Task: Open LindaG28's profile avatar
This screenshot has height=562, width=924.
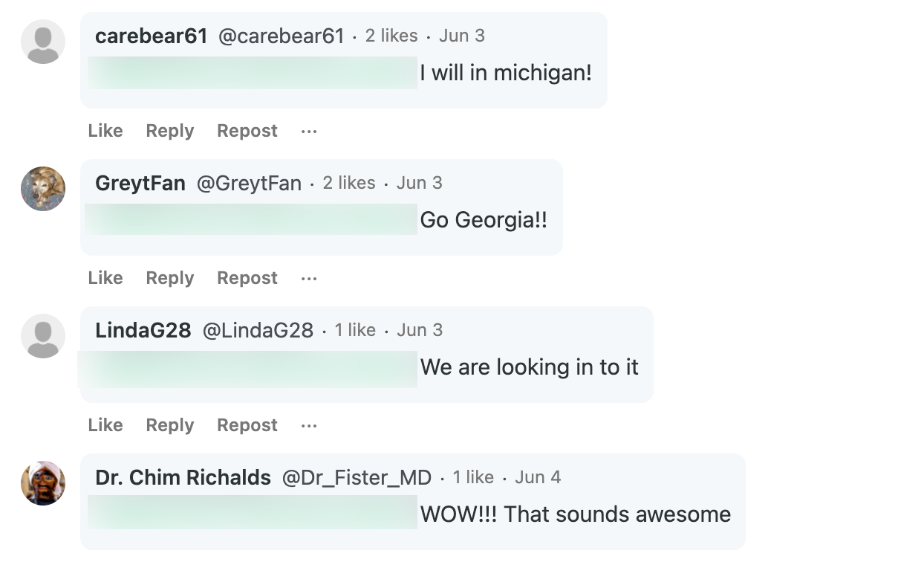Action: (x=43, y=336)
